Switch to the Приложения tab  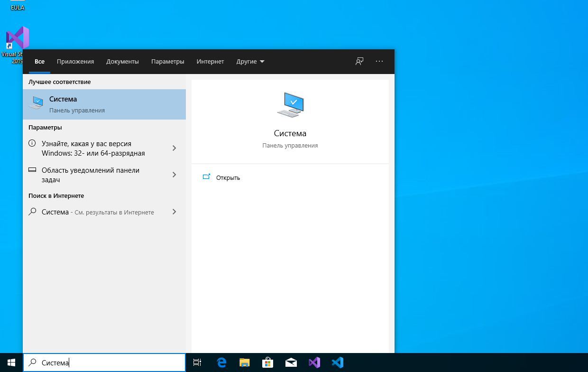pos(75,62)
